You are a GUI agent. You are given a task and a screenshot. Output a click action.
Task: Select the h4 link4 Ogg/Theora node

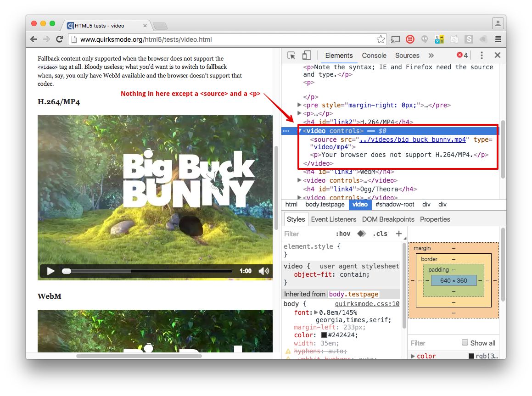point(360,189)
